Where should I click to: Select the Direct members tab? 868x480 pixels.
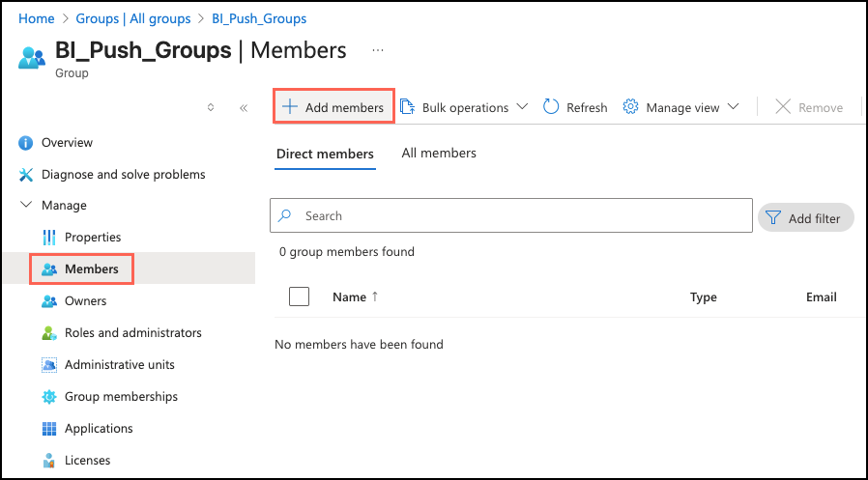click(325, 154)
